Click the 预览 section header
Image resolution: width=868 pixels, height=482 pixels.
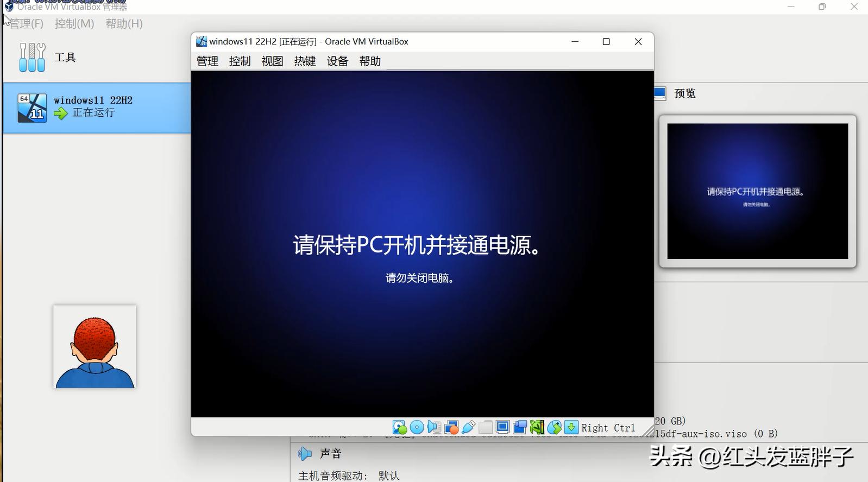click(x=685, y=93)
